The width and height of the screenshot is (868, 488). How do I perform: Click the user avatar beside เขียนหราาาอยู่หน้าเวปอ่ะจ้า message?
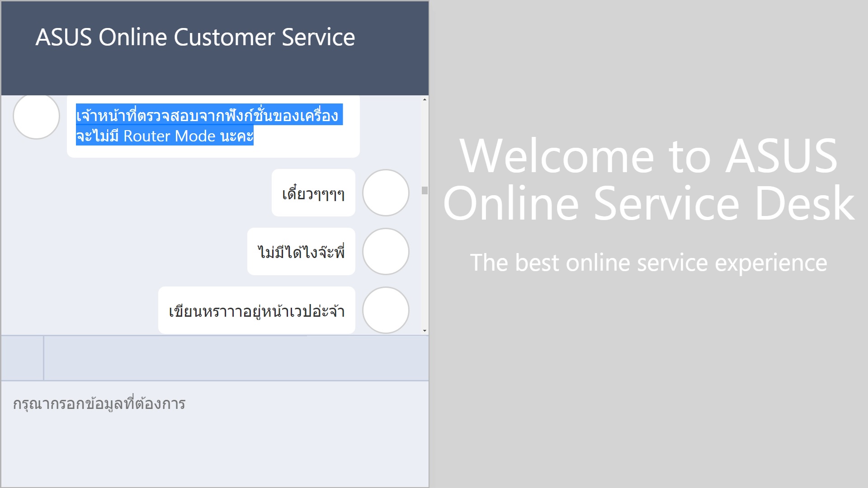click(x=386, y=310)
